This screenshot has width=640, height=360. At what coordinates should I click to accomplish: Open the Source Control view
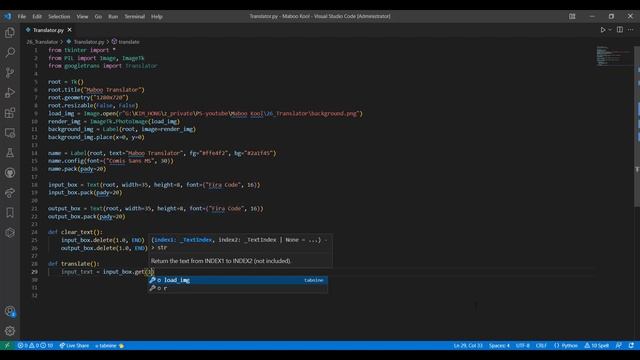pyautogui.click(x=10, y=73)
